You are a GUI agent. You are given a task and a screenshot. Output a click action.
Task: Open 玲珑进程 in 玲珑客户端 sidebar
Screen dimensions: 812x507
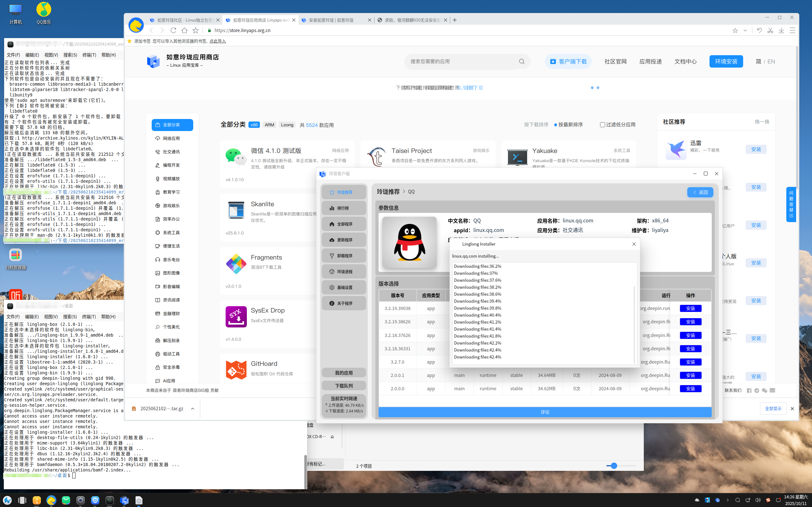[344, 272]
